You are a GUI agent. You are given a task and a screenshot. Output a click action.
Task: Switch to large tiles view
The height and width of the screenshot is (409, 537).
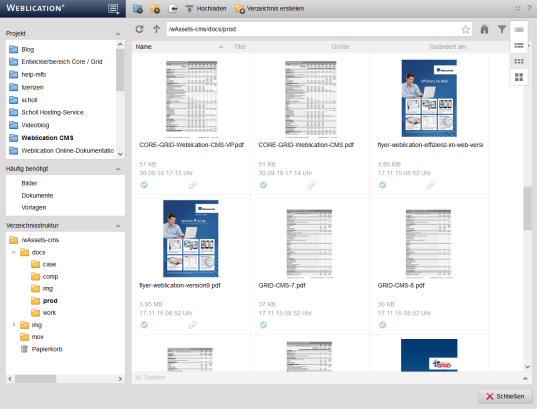coord(519,77)
